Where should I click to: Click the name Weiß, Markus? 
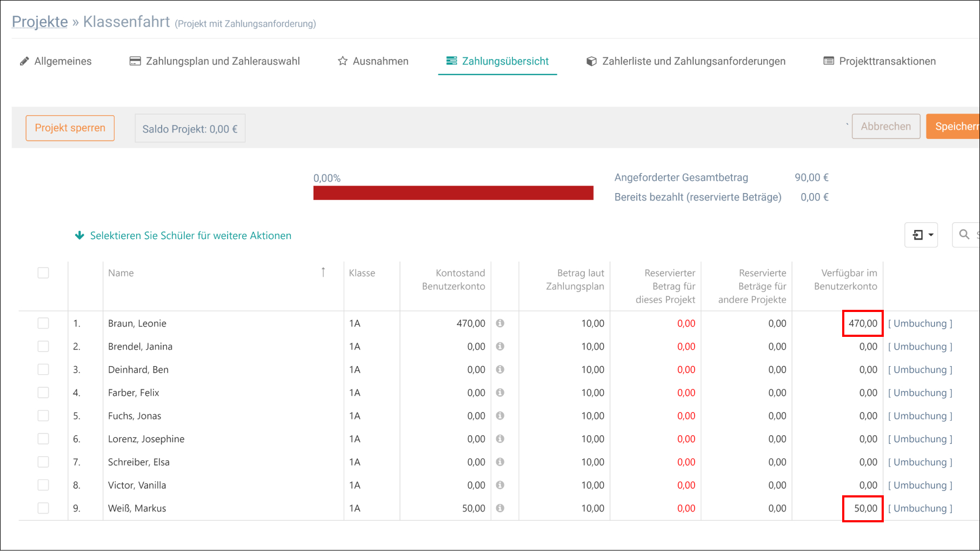137,508
